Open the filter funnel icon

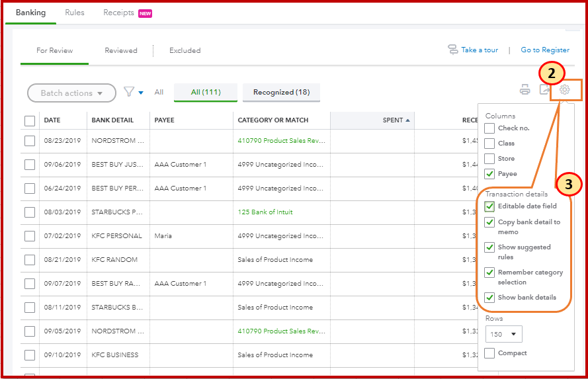pos(129,92)
